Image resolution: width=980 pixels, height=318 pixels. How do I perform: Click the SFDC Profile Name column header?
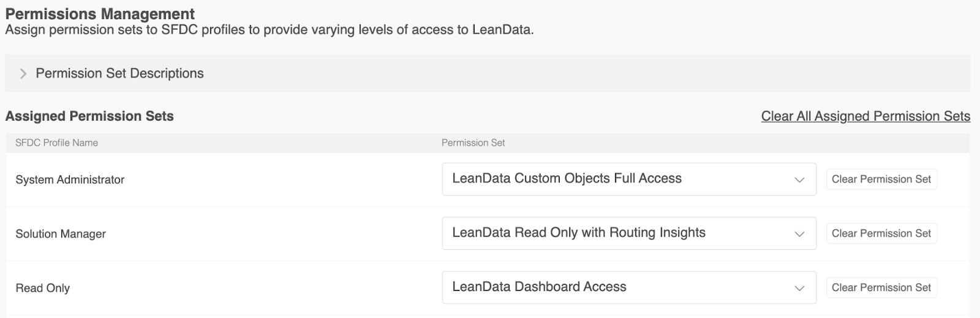click(x=56, y=143)
